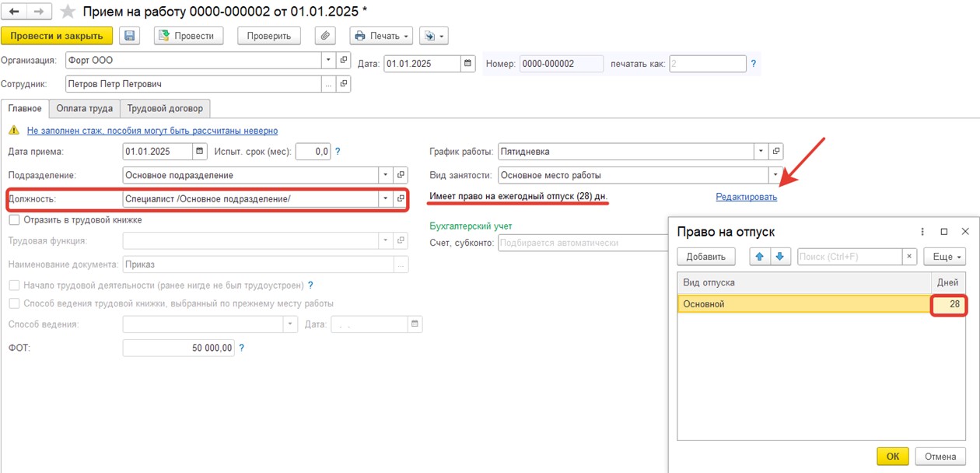This screenshot has width=980, height=473.
Task: Click the save diskette icon
Action: pyautogui.click(x=129, y=36)
